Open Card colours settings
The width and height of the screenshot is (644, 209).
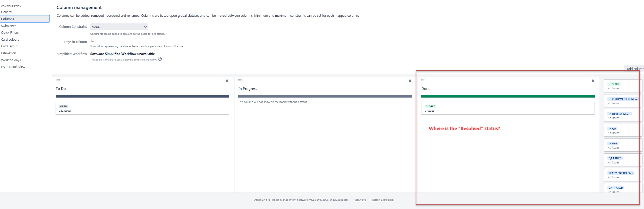tap(10, 39)
